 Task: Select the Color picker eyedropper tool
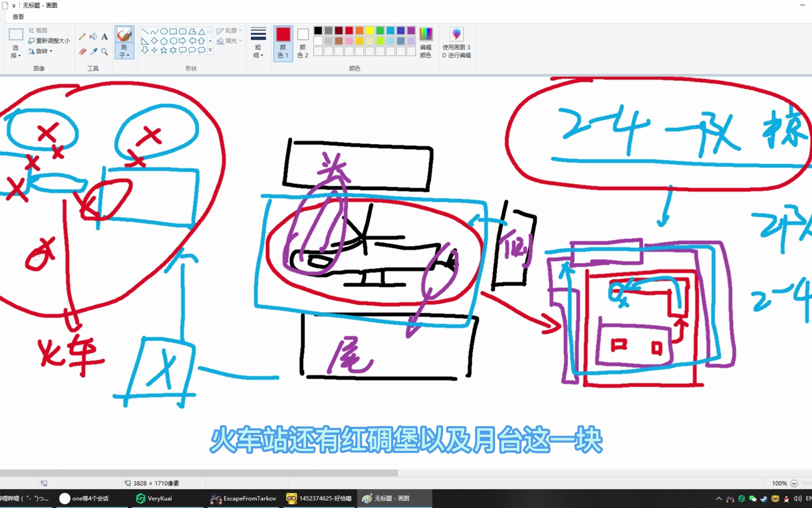[x=94, y=52]
